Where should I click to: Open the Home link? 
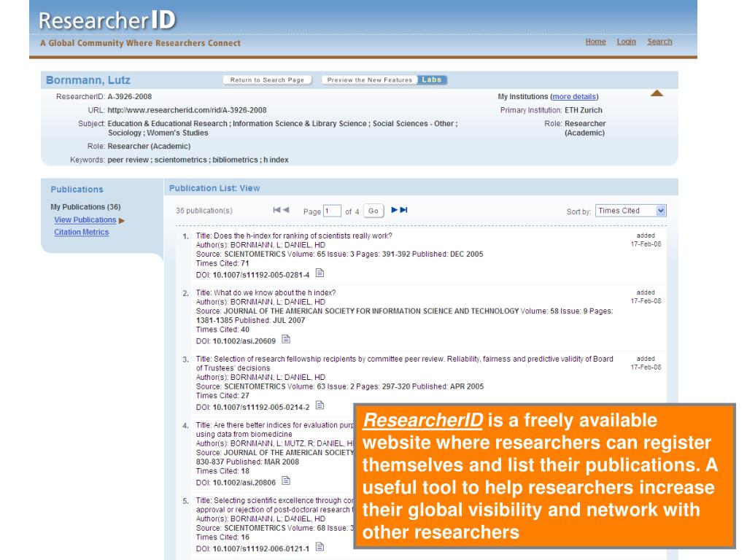[x=595, y=42]
